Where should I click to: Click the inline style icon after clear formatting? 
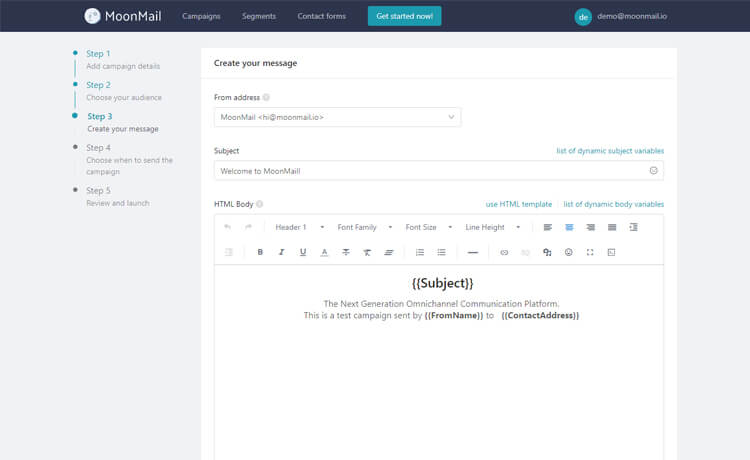388,252
